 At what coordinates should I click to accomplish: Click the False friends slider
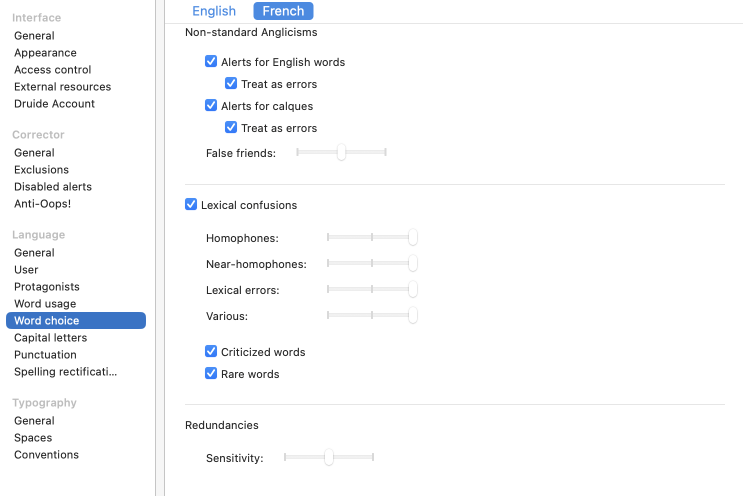pyautogui.click(x=341, y=152)
